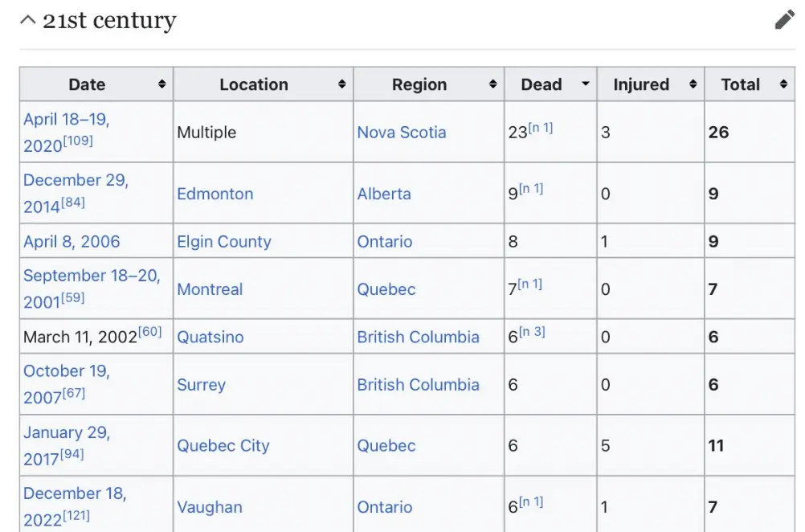805x532 pixels.
Task: Sort by Dead column arrow
Action: 585,84
